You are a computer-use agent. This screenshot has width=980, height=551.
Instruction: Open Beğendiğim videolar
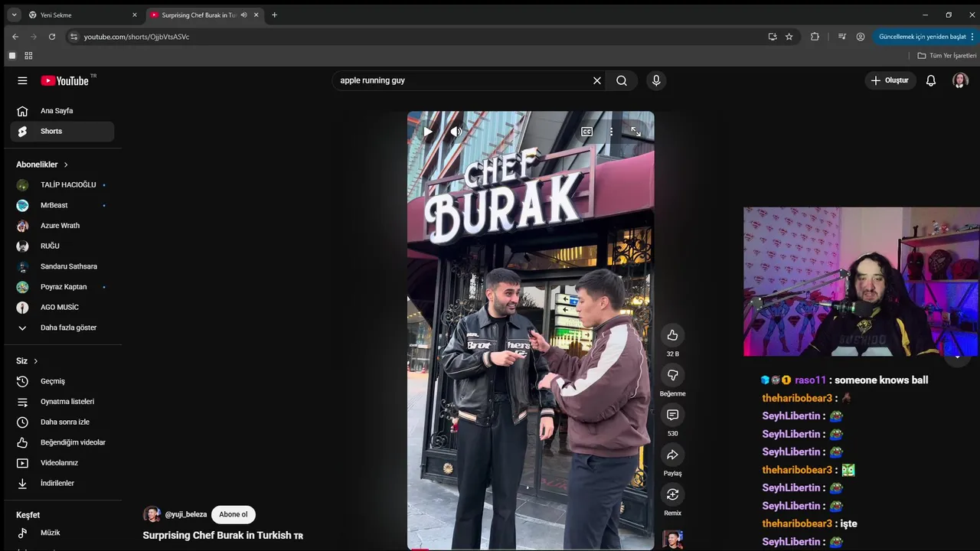coord(62,442)
